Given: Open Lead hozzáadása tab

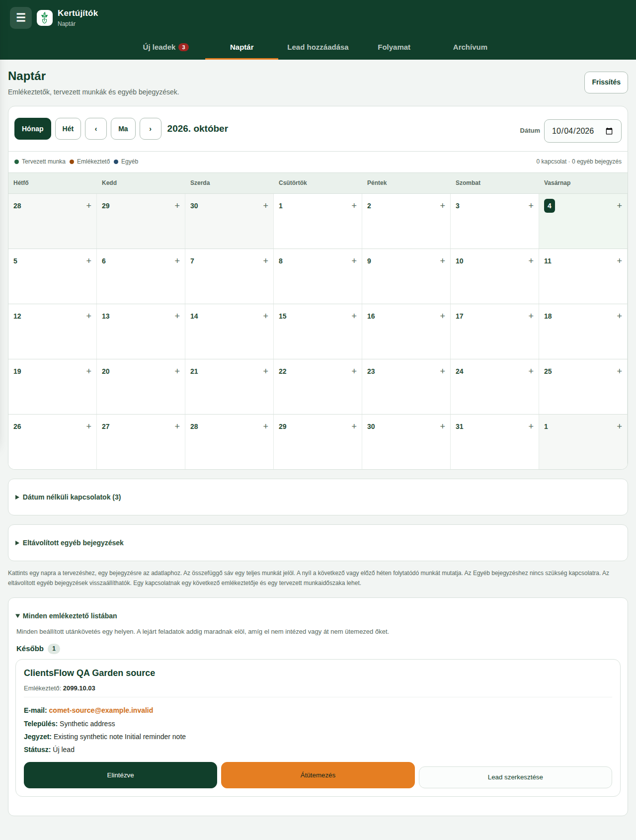Looking at the screenshot, I should (318, 47).
